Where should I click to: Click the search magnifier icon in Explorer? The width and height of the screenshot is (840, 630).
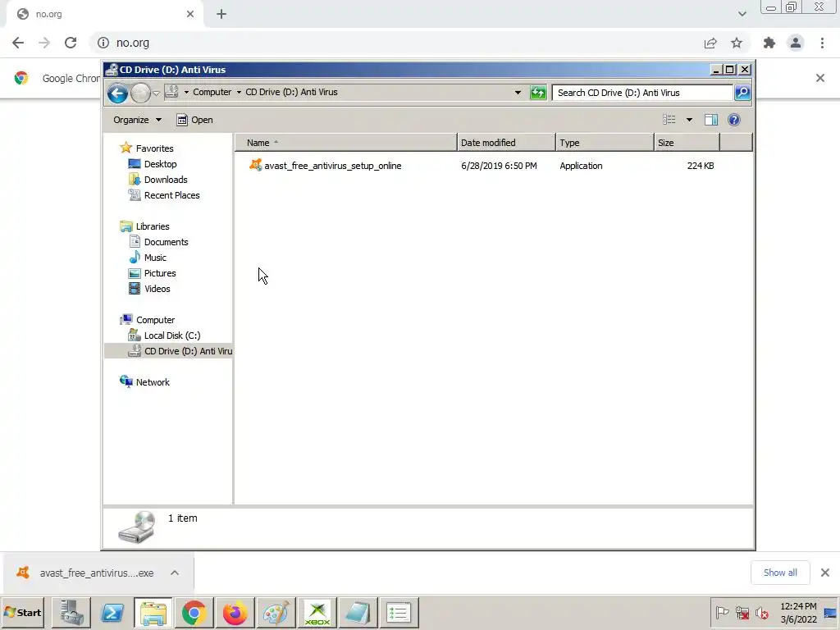(x=742, y=93)
